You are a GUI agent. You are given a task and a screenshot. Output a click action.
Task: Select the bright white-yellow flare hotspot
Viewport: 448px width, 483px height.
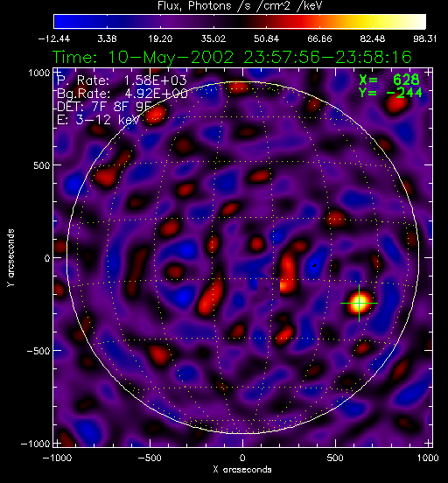tap(360, 303)
